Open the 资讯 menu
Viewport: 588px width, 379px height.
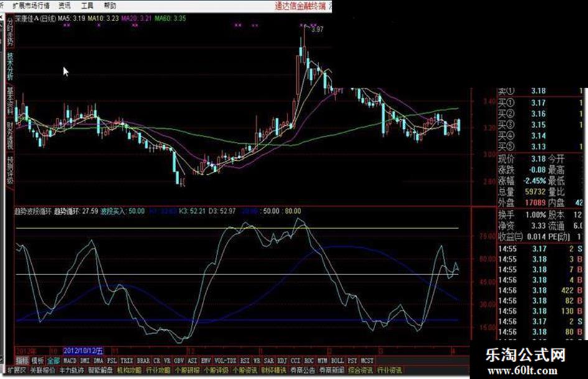click(x=65, y=6)
